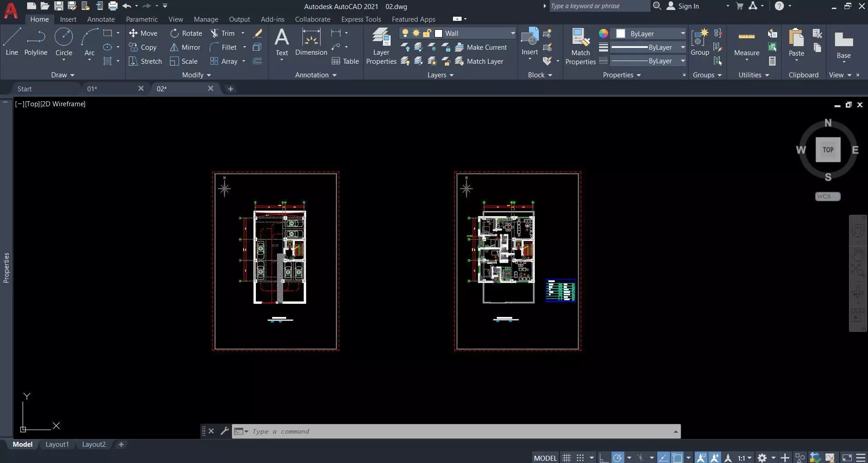Click the object color wheel icon
This screenshot has width=868, height=463.
pos(604,33)
